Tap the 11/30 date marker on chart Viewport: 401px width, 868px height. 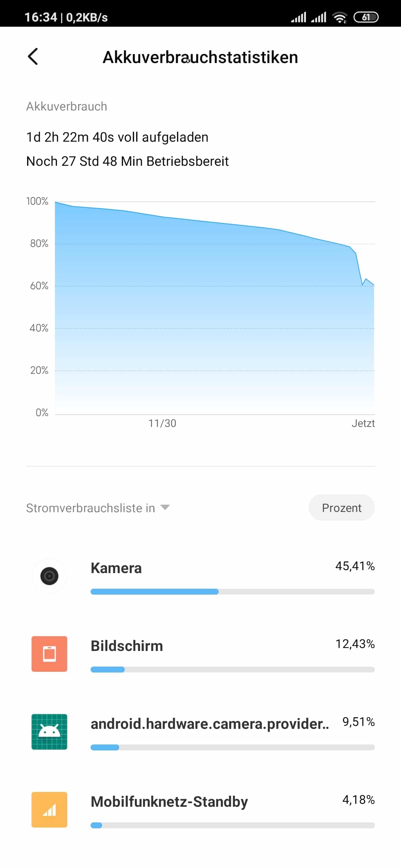(x=162, y=423)
